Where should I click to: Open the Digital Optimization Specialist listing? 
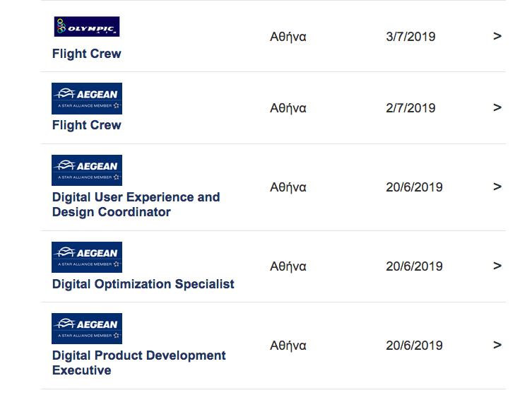pyautogui.click(x=143, y=284)
